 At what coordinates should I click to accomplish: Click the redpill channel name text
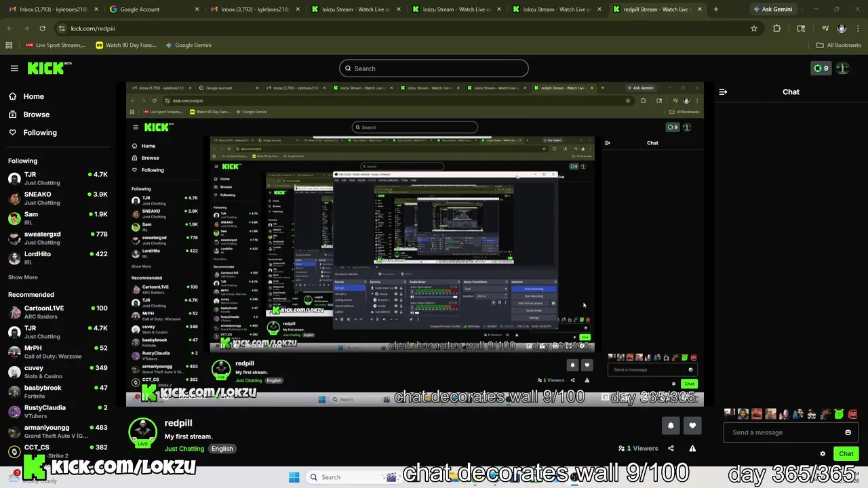coord(178,423)
